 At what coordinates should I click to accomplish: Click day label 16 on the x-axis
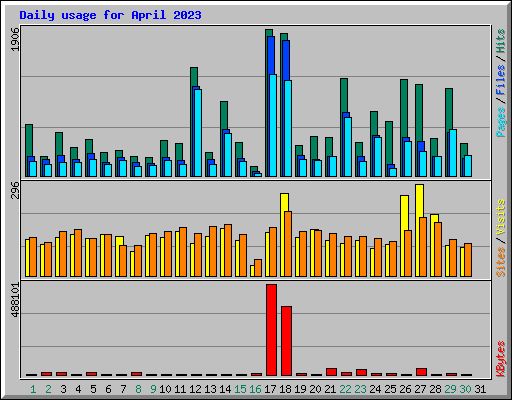click(255, 389)
